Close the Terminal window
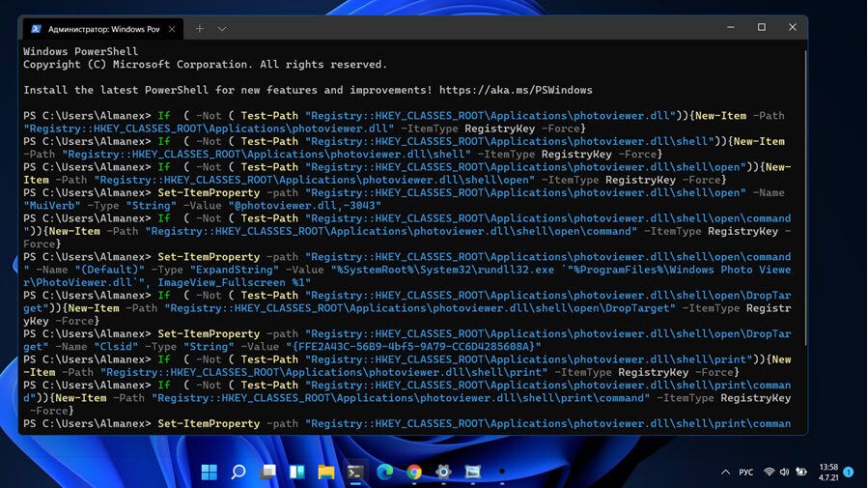The height and width of the screenshot is (488, 868). pos(793,27)
